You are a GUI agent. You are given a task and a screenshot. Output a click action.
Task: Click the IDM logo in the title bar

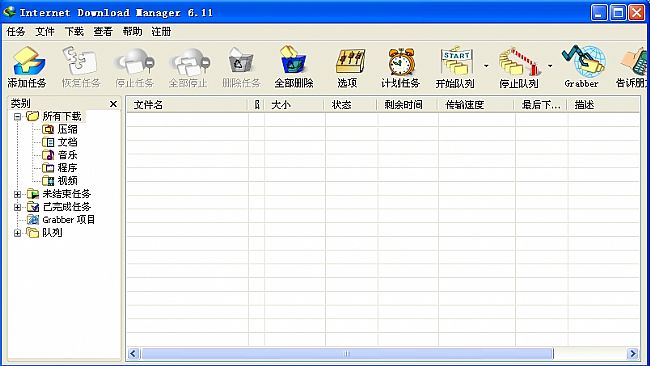[9, 12]
